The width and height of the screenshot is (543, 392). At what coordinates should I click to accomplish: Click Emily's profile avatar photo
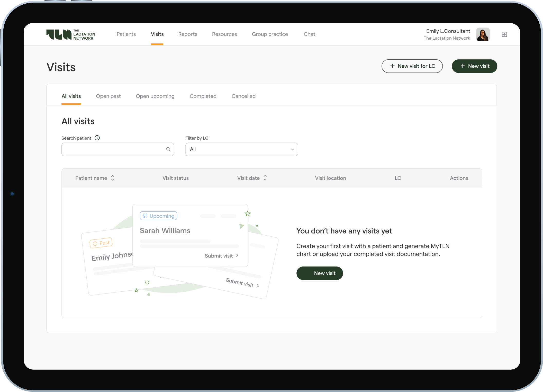(x=483, y=34)
